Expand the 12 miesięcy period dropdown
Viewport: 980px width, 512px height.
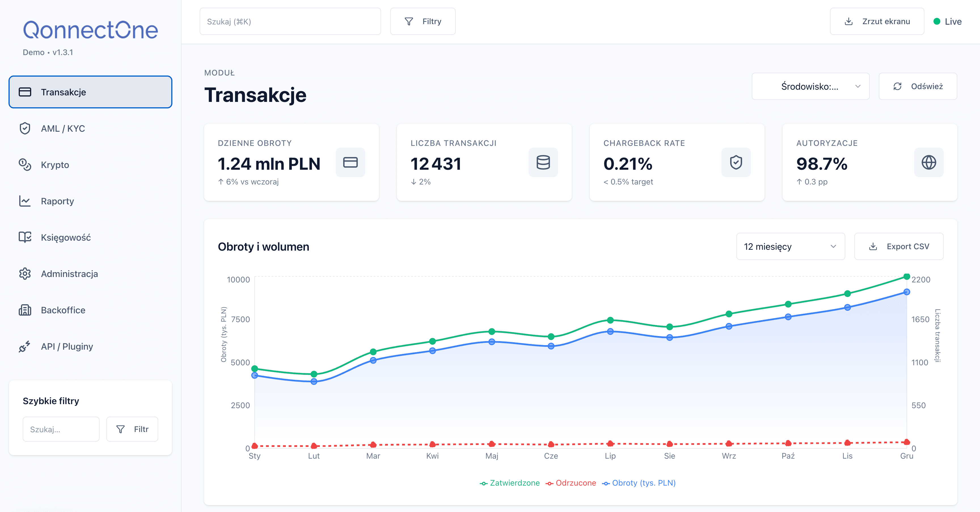coord(790,247)
